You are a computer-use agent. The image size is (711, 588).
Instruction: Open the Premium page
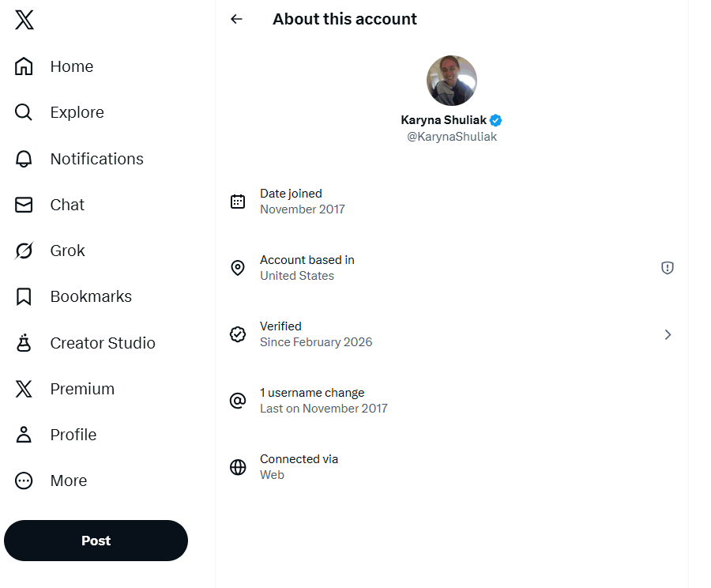pos(65,389)
